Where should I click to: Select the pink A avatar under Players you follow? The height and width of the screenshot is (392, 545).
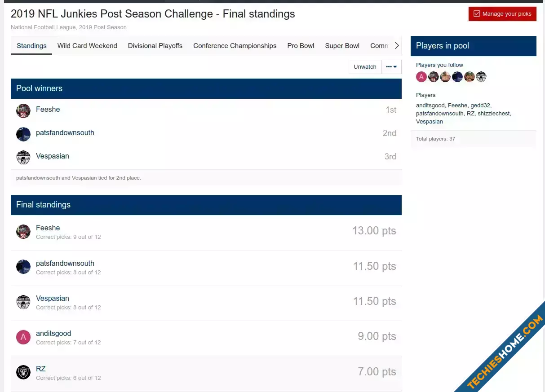[421, 77]
